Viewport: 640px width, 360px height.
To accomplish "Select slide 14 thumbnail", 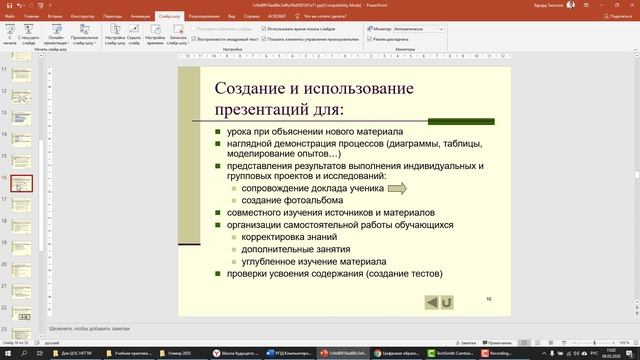I will coord(21,140).
